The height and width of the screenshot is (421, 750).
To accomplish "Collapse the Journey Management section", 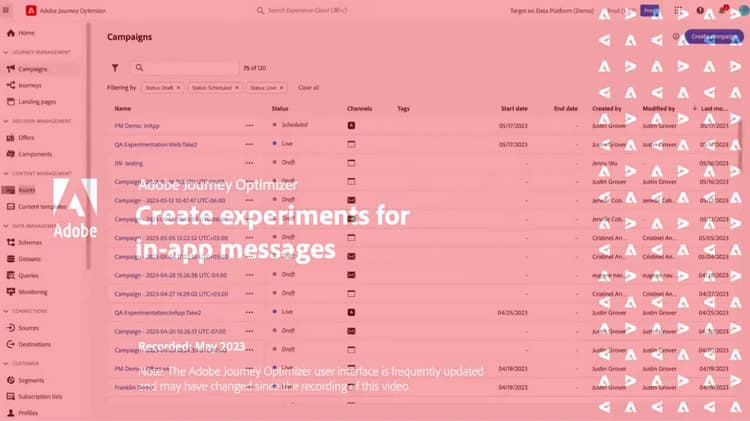I will [x=6, y=52].
